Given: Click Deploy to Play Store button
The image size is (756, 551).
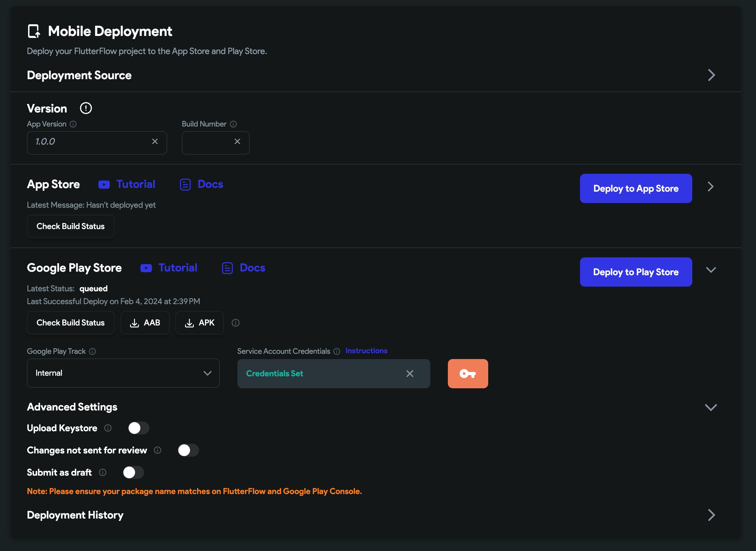Looking at the screenshot, I should 636,272.
